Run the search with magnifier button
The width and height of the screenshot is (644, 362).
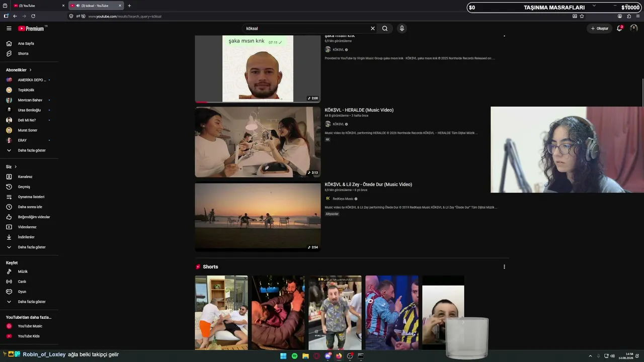coord(385,29)
